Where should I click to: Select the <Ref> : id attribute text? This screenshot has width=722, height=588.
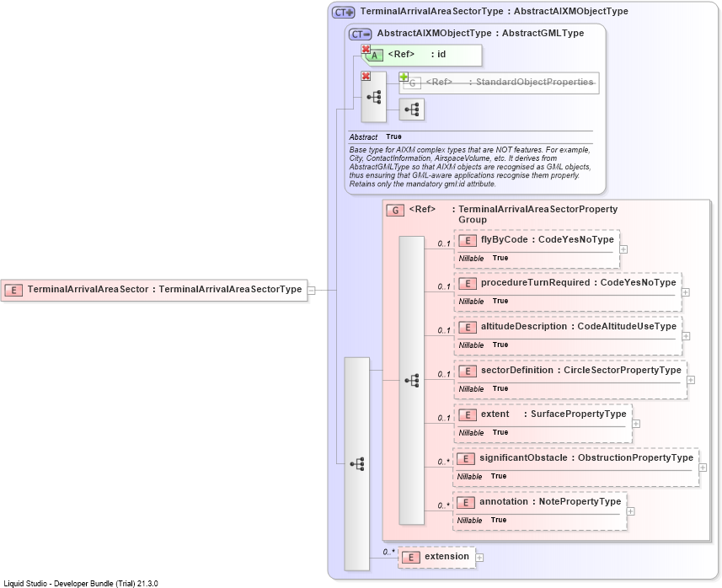[x=417, y=54]
